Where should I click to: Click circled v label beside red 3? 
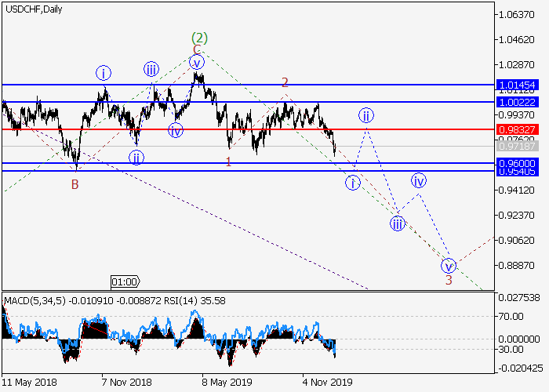tap(448, 264)
